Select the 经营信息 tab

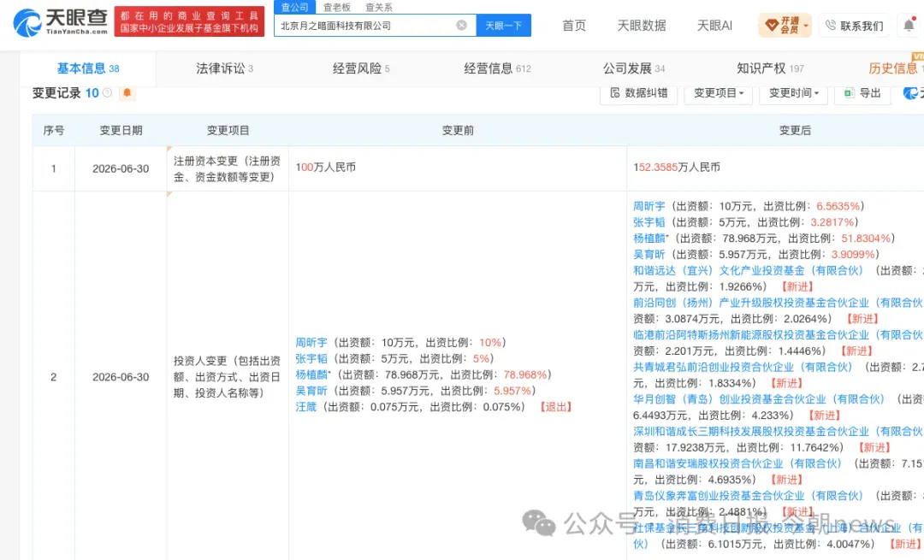pyautogui.click(x=497, y=68)
